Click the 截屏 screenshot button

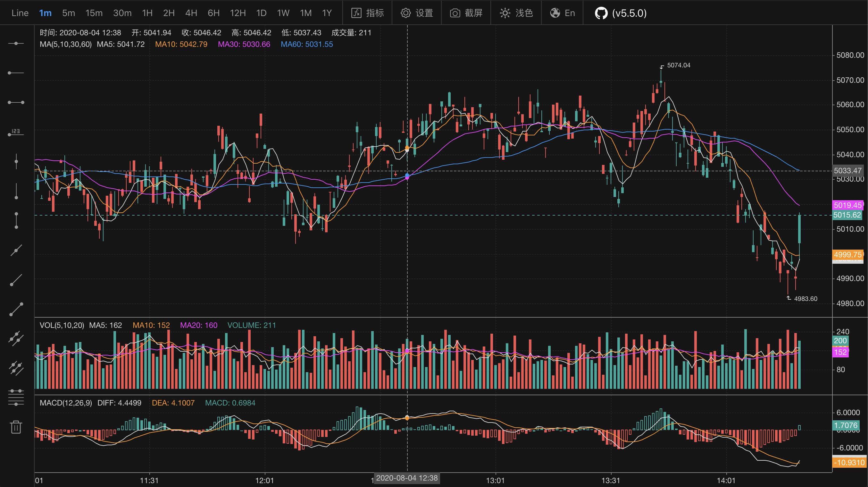[466, 13]
